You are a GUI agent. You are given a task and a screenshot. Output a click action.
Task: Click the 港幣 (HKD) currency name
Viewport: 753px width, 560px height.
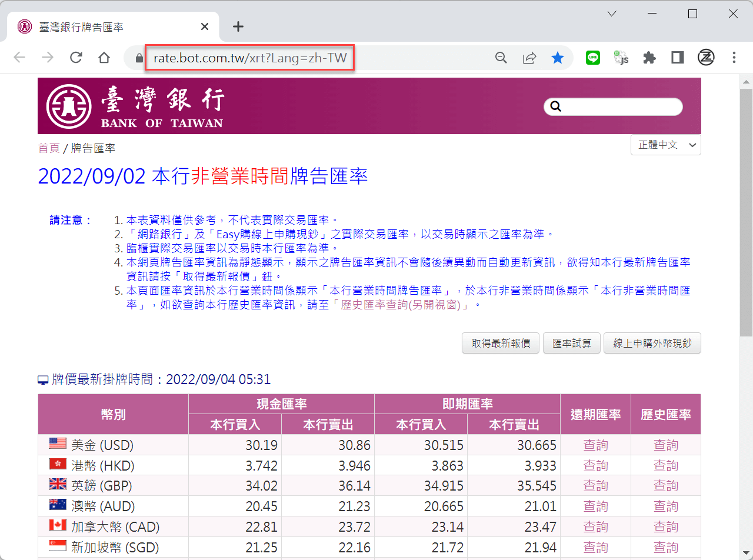pyautogui.click(x=103, y=466)
